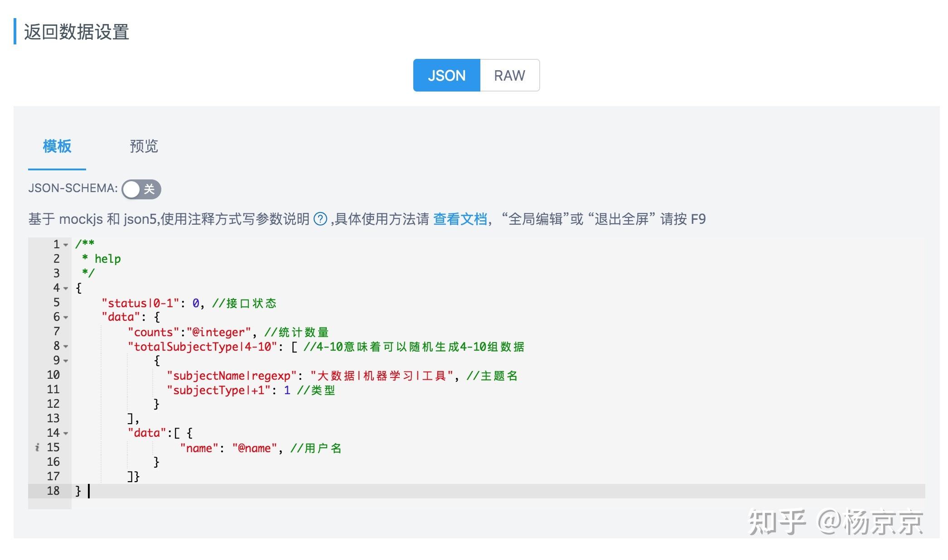Viewport: 948px width, 560px height.
Task: Open the 查看文档 link
Action: pos(459,219)
